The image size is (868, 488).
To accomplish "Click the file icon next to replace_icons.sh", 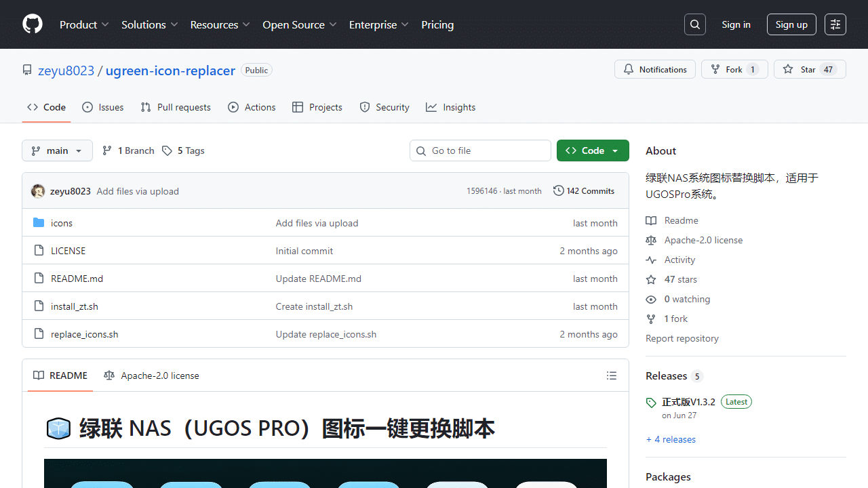I will (x=39, y=334).
